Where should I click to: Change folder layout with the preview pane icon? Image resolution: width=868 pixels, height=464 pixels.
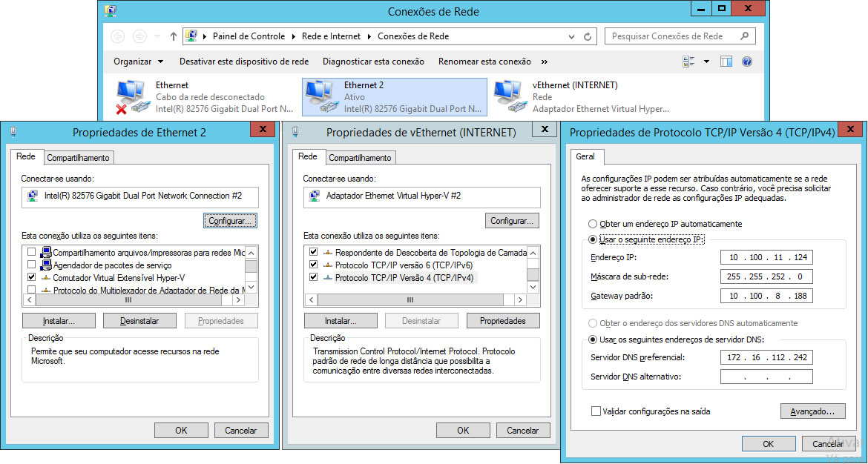[726, 61]
